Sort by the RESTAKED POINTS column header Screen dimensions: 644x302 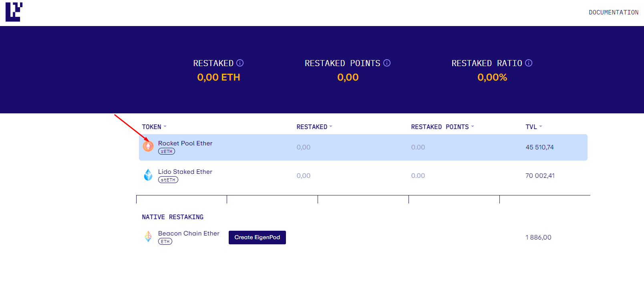pos(443,127)
